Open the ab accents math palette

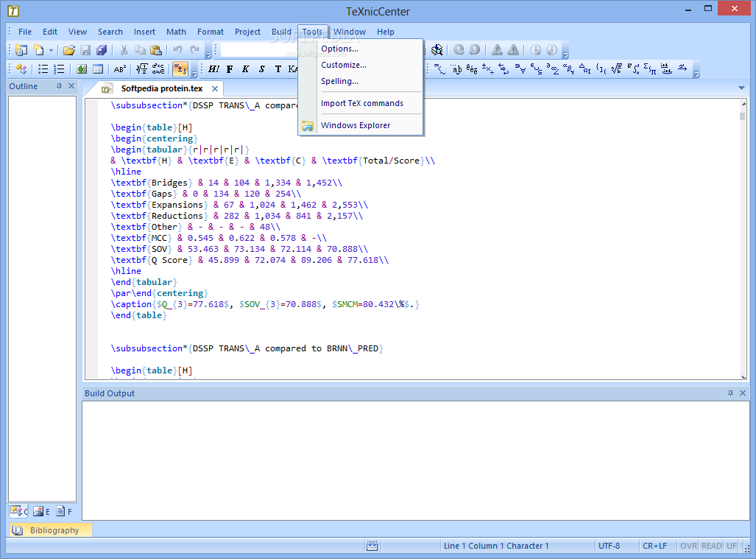tap(456, 69)
